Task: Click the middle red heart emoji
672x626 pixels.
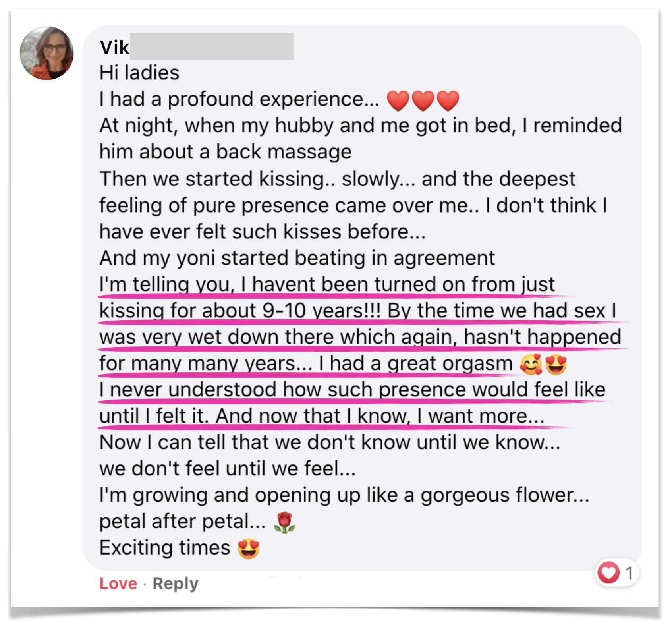Action: click(x=423, y=100)
